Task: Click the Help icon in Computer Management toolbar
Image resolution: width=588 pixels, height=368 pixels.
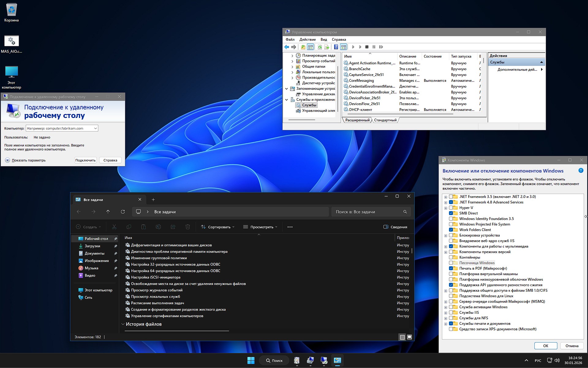Action: (x=336, y=47)
